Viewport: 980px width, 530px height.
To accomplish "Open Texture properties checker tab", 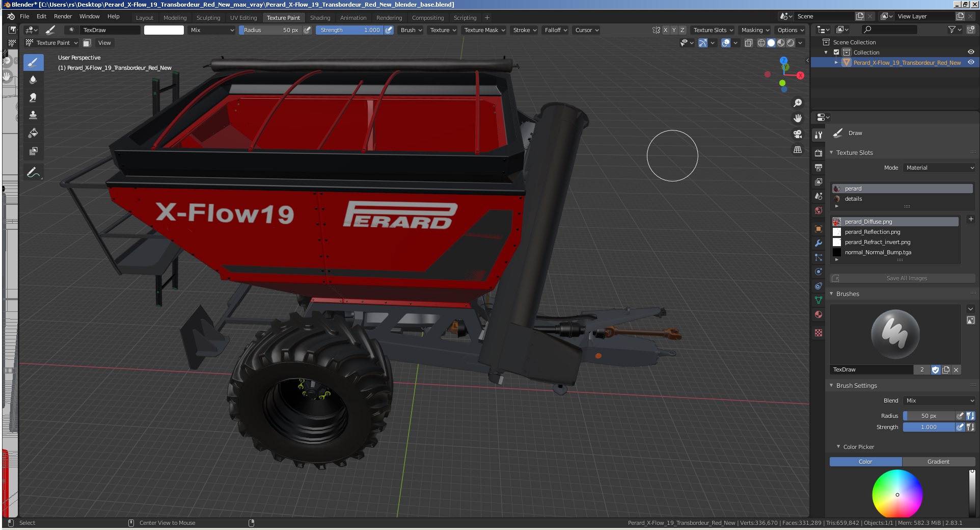I will click(819, 333).
